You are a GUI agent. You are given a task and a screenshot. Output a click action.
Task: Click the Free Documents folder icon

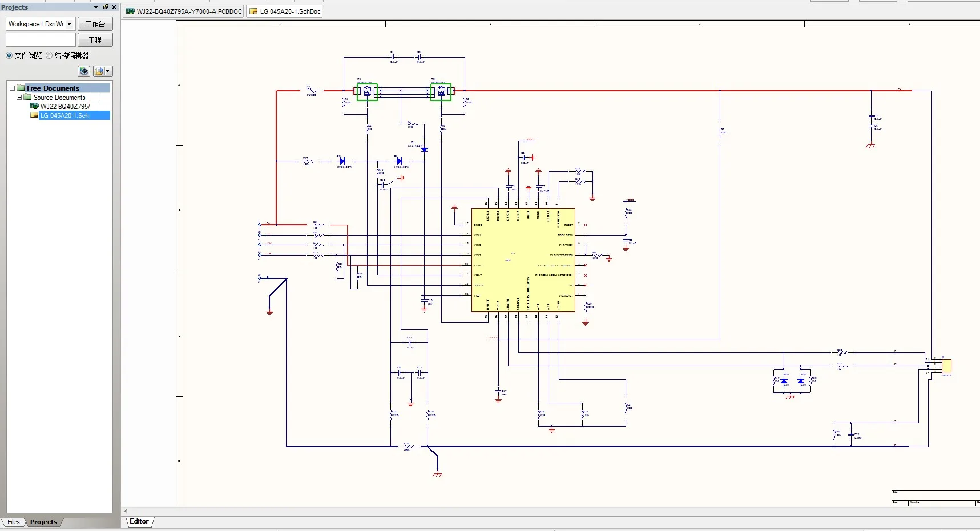click(21, 88)
